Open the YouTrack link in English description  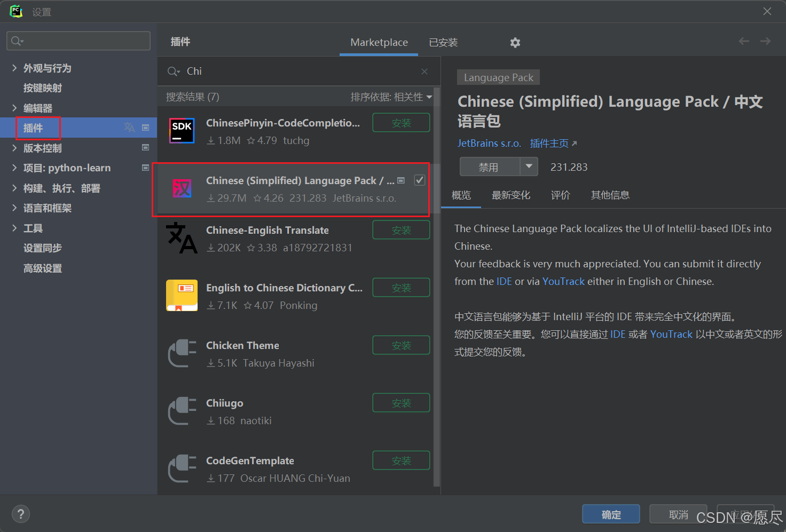(x=563, y=281)
